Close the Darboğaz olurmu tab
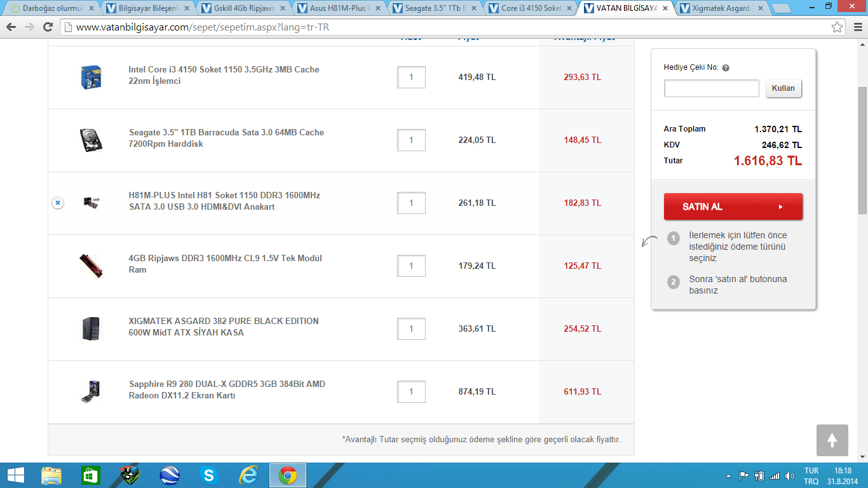This screenshot has width=868, height=488. tap(91, 8)
